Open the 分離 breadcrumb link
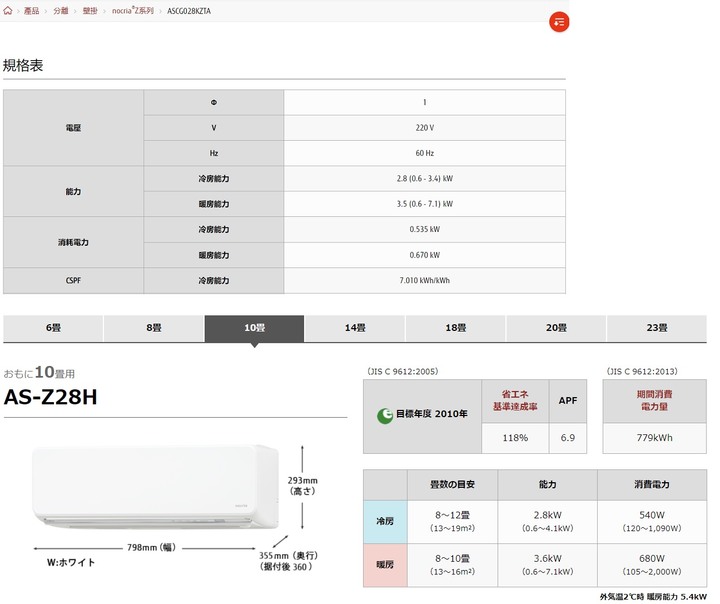The image size is (720, 604). tap(61, 11)
